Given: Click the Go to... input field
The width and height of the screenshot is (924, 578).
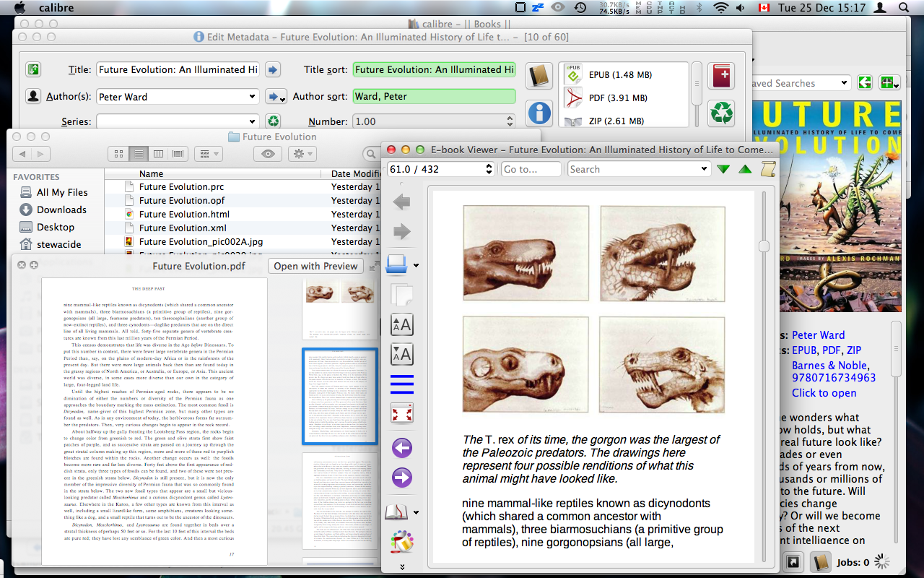Looking at the screenshot, I should pyautogui.click(x=531, y=169).
